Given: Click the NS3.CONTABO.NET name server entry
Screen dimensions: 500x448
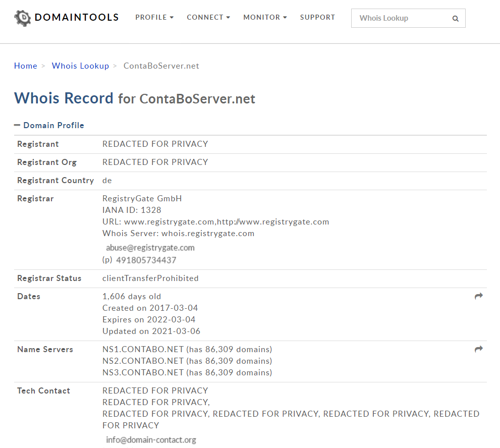Looking at the screenshot, I should tap(143, 372).
